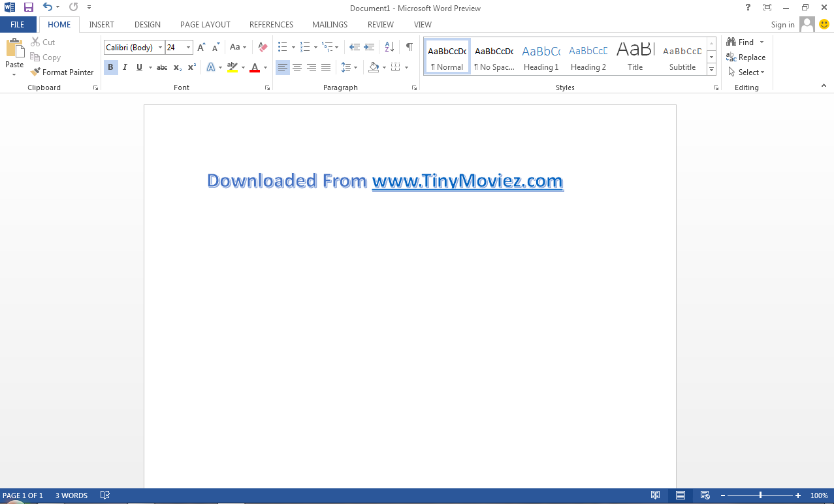Open Word help question mark
Screen dimensions: 834x504
click(x=748, y=8)
